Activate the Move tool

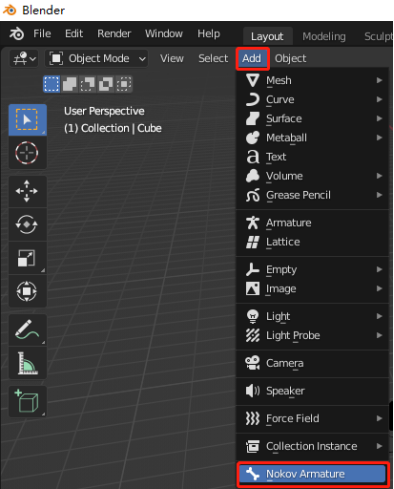coord(27,191)
